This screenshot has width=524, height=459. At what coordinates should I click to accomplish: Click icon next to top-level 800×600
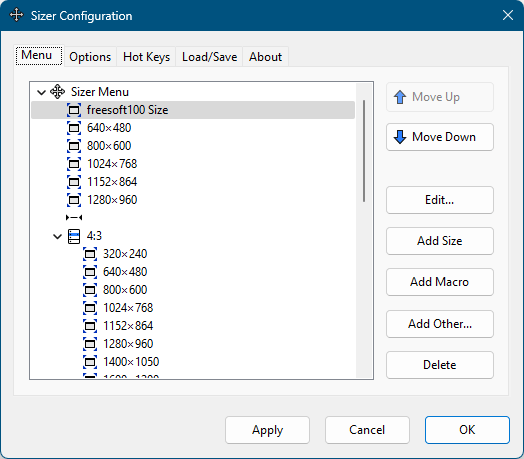(x=74, y=146)
